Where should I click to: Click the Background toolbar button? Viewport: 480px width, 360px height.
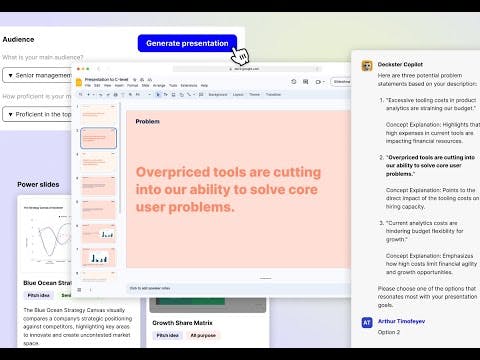coord(218,95)
